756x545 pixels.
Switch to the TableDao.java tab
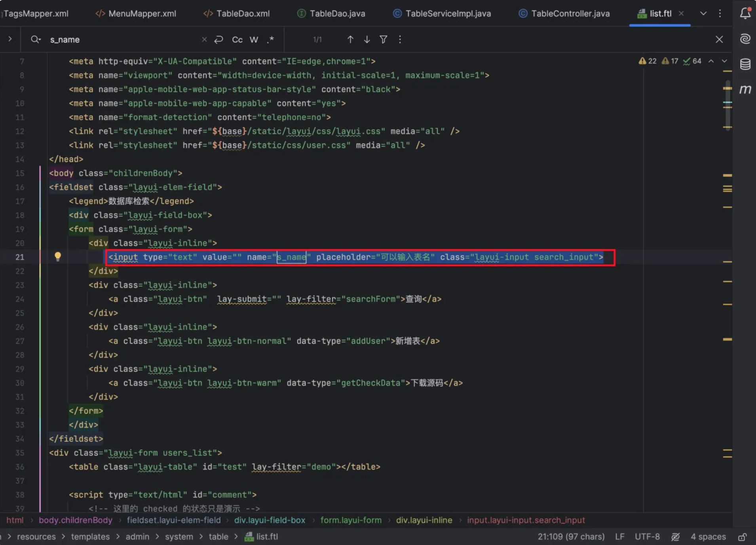(331, 13)
